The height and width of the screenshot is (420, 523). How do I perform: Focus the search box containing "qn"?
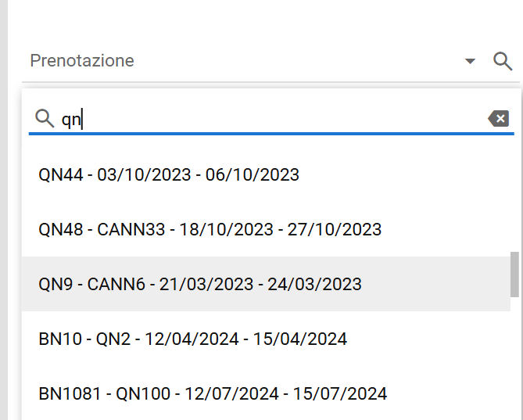click(271, 119)
